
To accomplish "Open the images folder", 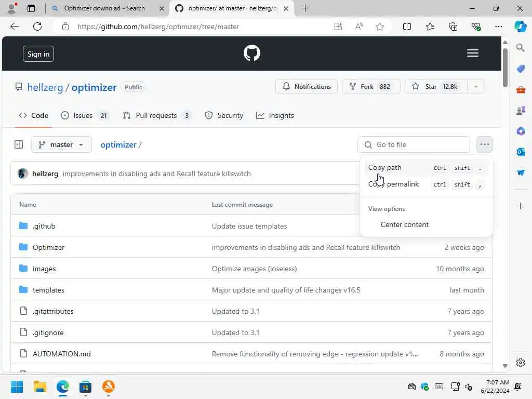I will point(44,269).
